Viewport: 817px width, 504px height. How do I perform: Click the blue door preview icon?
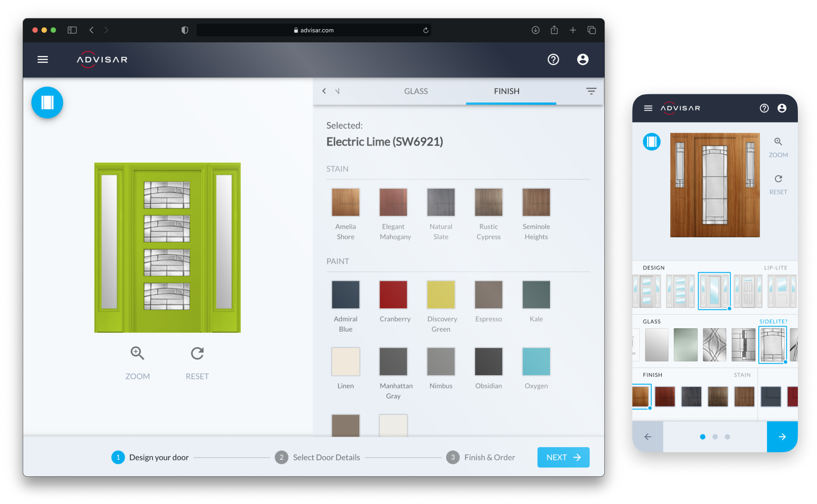(x=47, y=102)
